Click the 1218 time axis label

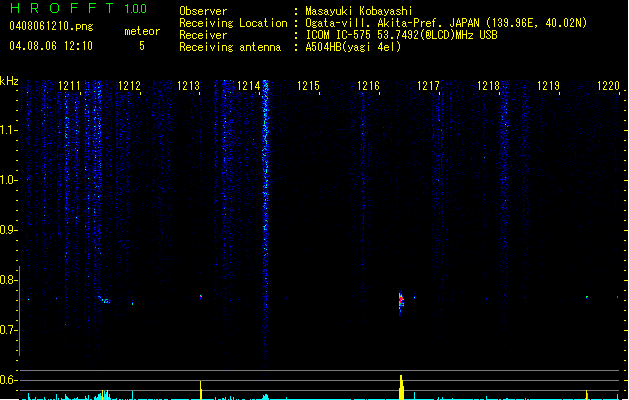[488, 86]
